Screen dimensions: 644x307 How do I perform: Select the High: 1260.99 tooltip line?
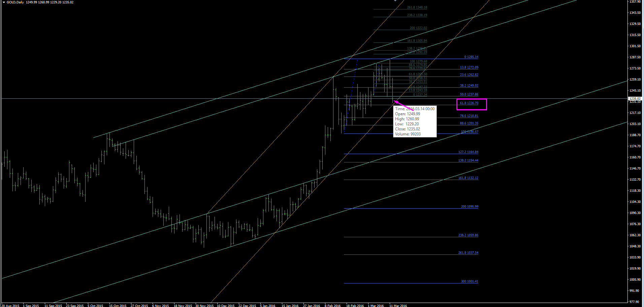pos(407,119)
